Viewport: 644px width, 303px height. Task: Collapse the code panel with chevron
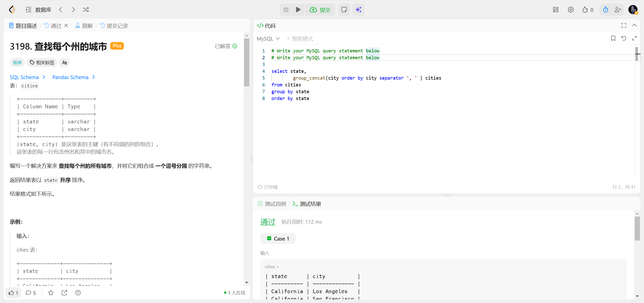(x=634, y=25)
